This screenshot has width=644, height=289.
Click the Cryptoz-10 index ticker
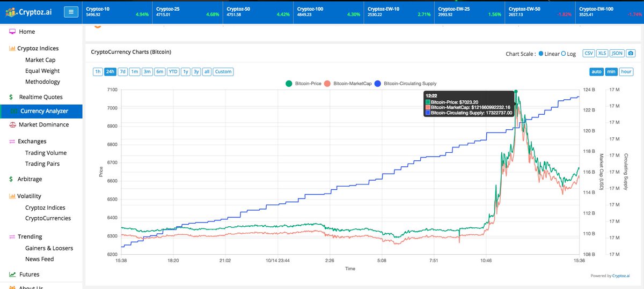click(x=116, y=11)
